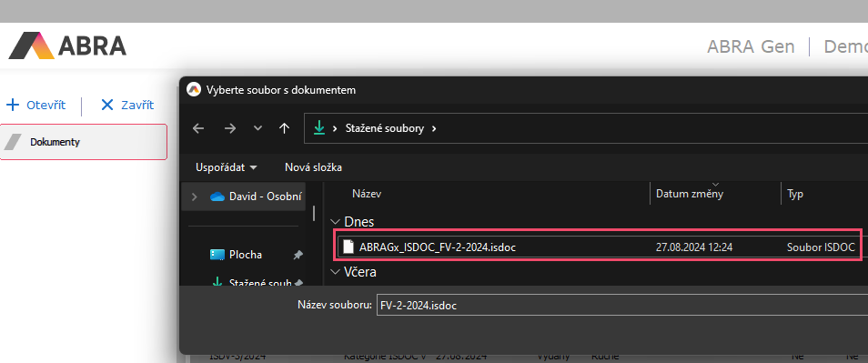Collapse the Včera file group

pos(335,272)
